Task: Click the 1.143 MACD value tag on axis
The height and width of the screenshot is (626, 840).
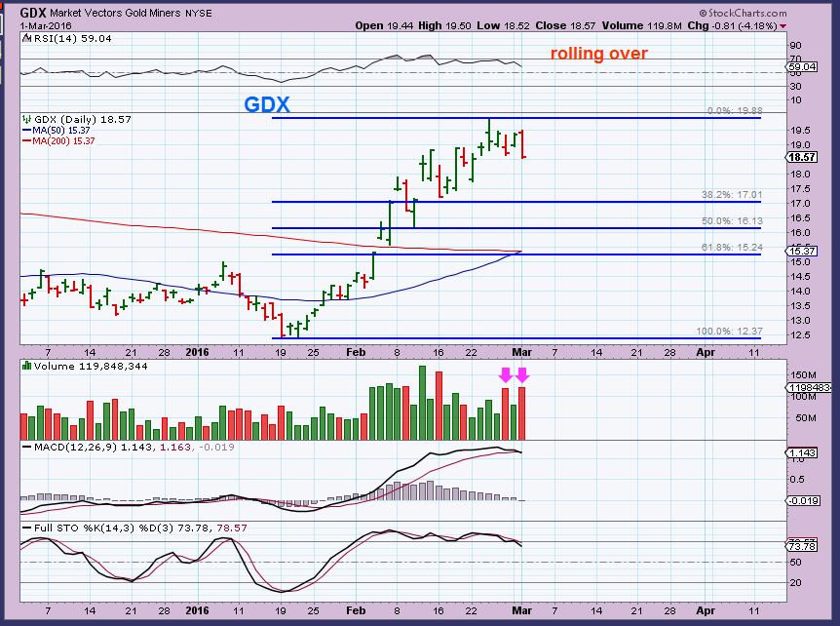Action: (x=802, y=452)
